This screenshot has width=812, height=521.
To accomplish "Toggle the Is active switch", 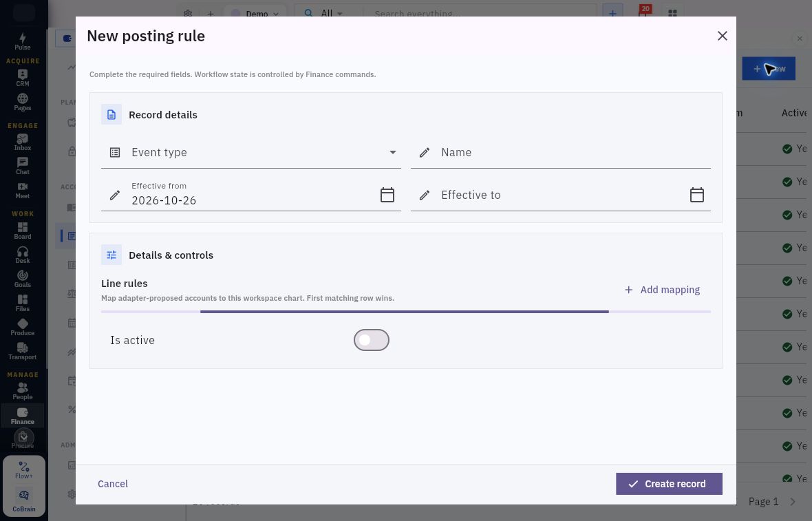I will 372,340.
